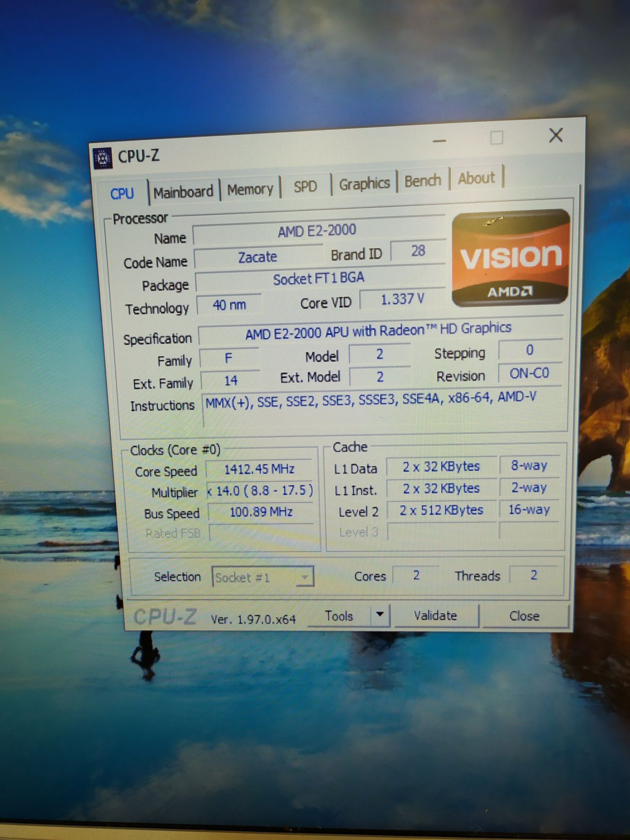Click the Zacate code name value

[257, 257]
